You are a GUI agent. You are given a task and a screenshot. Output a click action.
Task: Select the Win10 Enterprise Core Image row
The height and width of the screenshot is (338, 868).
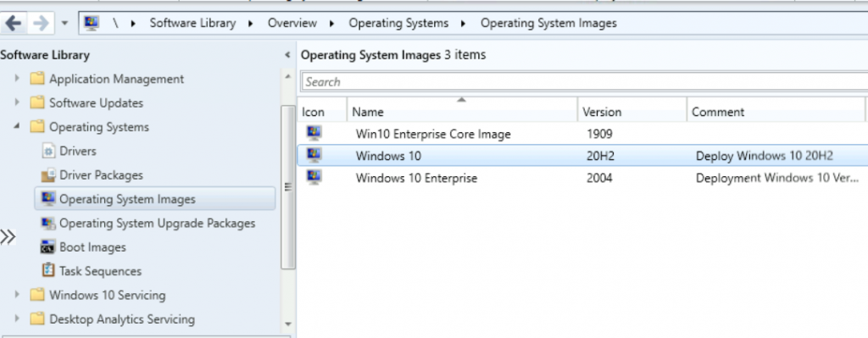tap(582, 134)
